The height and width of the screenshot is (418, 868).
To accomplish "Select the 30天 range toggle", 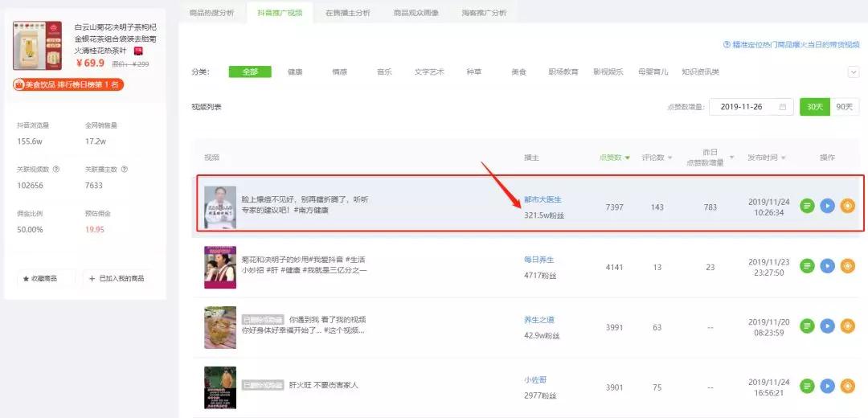I will [815, 107].
